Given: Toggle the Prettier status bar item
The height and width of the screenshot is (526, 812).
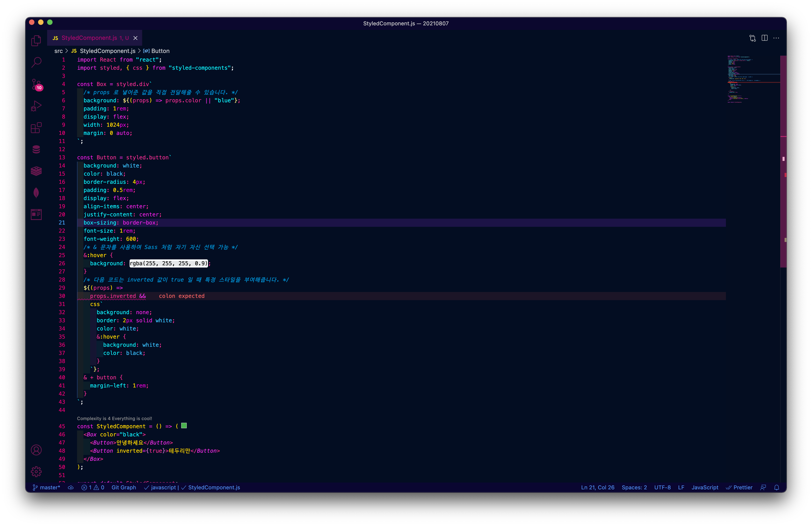Looking at the screenshot, I should pyautogui.click(x=739, y=488).
